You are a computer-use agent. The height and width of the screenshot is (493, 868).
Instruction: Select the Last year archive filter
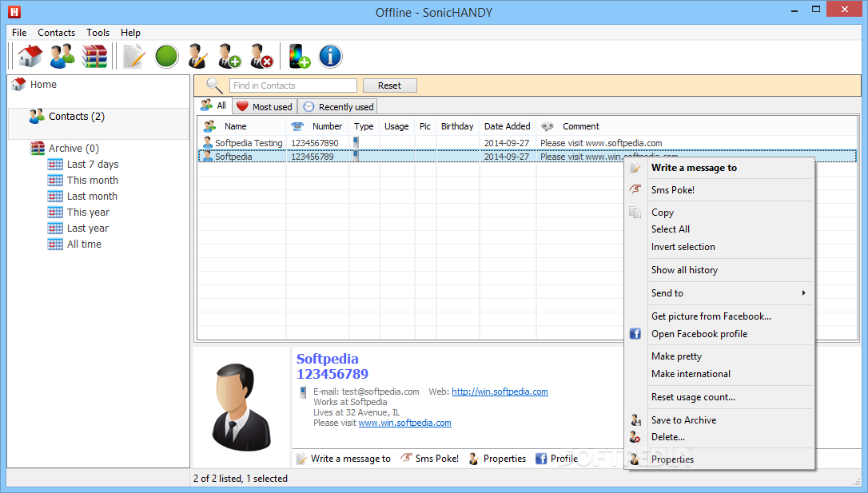pos(87,229)
